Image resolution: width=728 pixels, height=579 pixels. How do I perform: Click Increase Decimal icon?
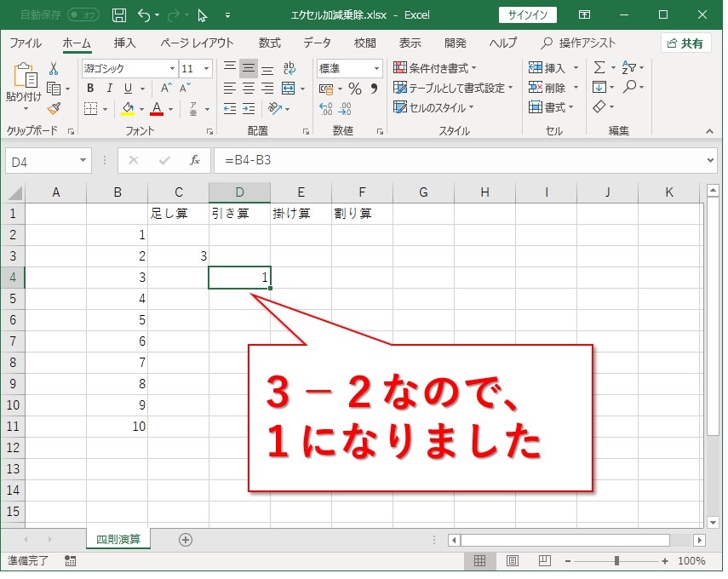326,109
